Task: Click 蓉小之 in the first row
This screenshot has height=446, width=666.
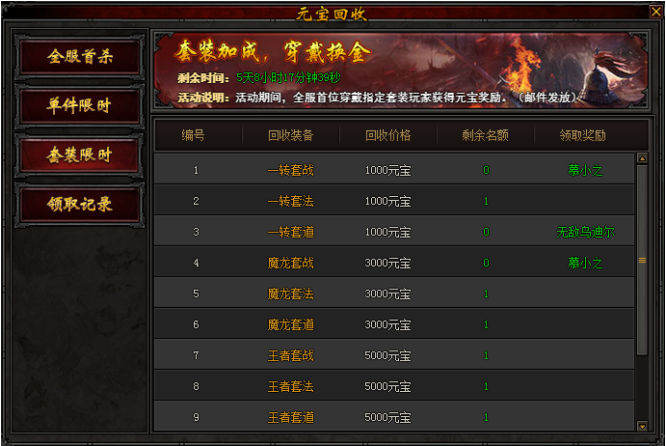Action: click(585, 170)
